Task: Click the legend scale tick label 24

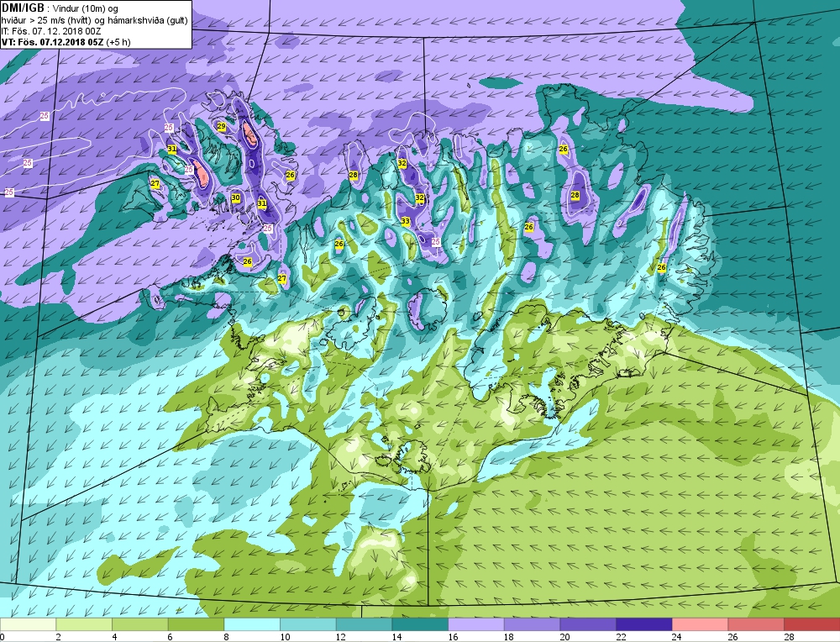Action: [676, 637]
